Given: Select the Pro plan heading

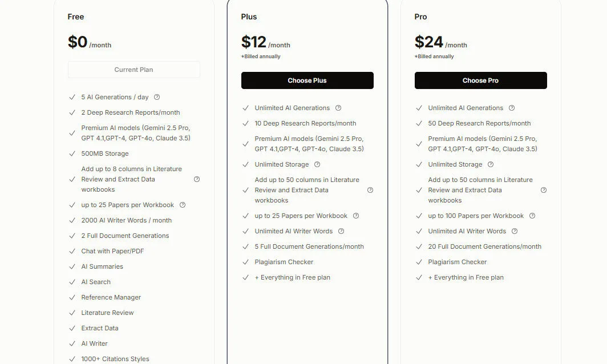Looking at the screenshot, I should click(x=420, y=17).
